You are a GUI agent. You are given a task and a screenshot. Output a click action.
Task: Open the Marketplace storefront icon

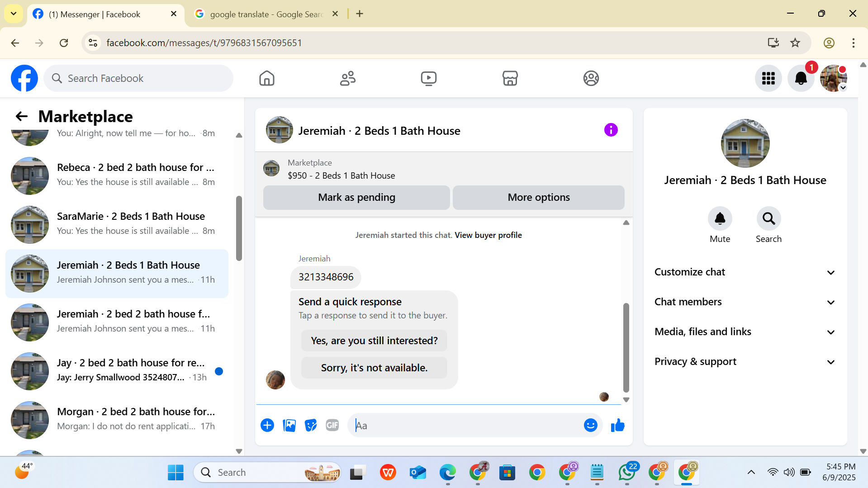click(510, 78)
